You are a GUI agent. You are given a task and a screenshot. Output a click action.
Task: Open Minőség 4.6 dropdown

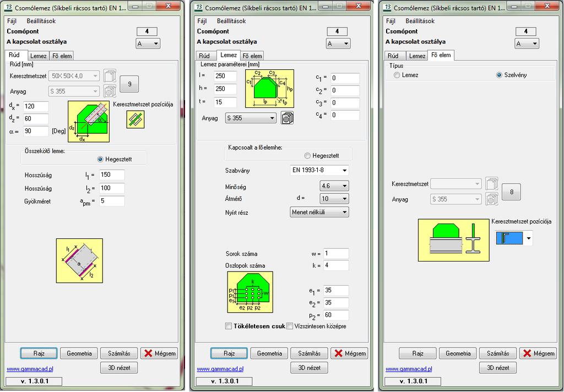click(334, 186)
